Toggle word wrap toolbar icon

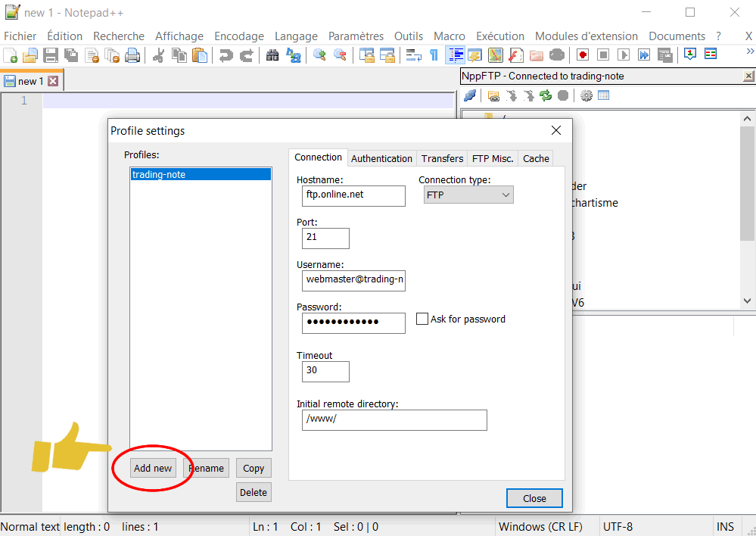414,55
